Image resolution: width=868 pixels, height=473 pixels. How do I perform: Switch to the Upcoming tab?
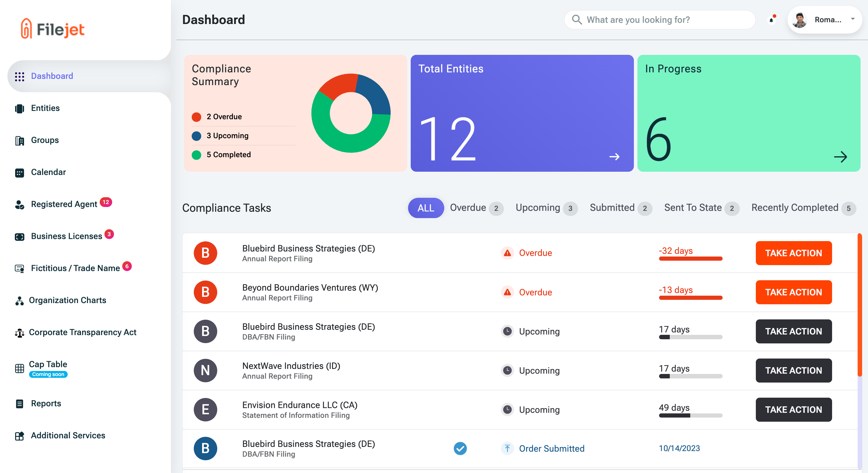[546, 208]
